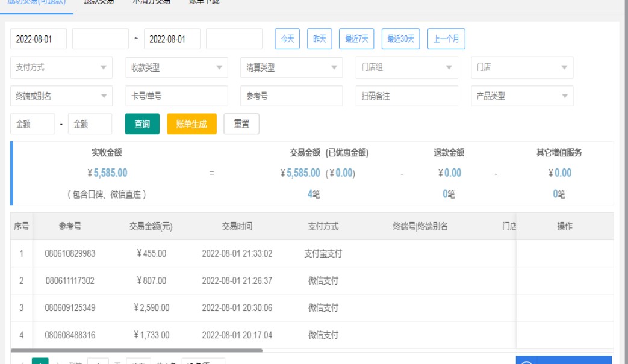
Task: Expand the 终端或别名 dropdown
Action: coord(104,96)
